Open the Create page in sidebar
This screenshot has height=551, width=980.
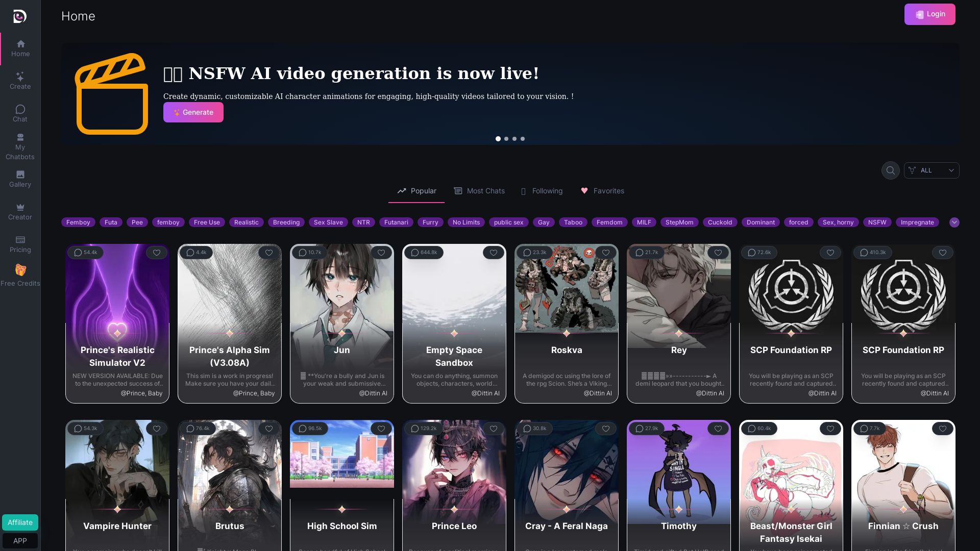pyautogui.click(x=20, y=81)
